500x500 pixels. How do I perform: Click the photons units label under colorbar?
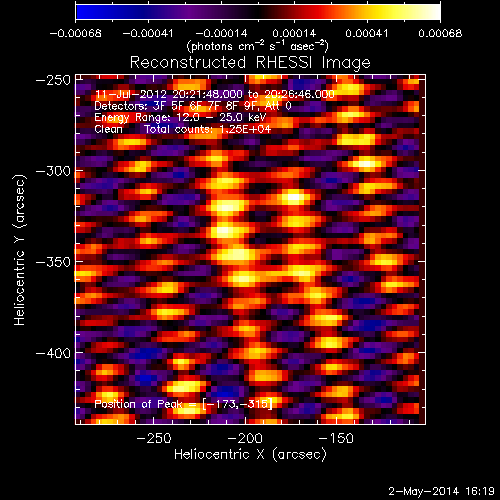tap(258, 46)
